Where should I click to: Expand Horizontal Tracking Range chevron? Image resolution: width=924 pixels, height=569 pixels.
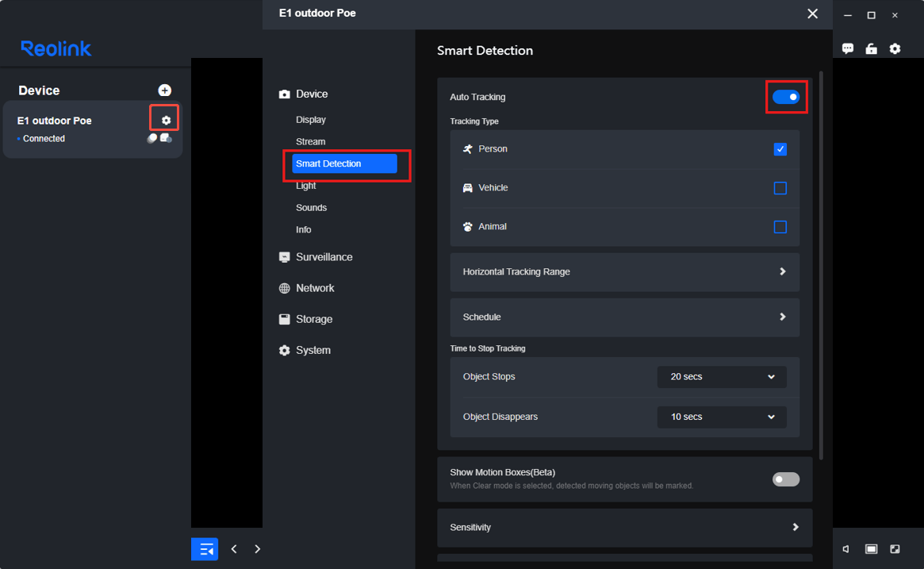coord(783,272)
